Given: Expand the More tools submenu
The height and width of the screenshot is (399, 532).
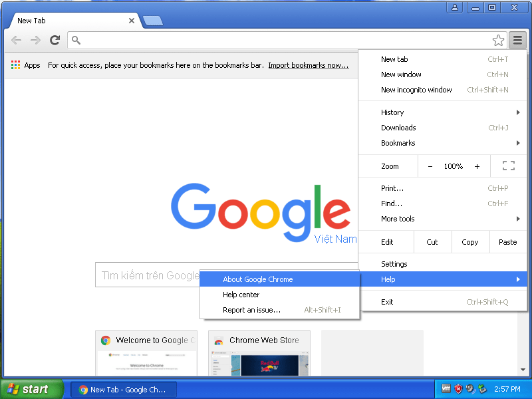Looking at the screenshot, I should click(x=442, y=219).
